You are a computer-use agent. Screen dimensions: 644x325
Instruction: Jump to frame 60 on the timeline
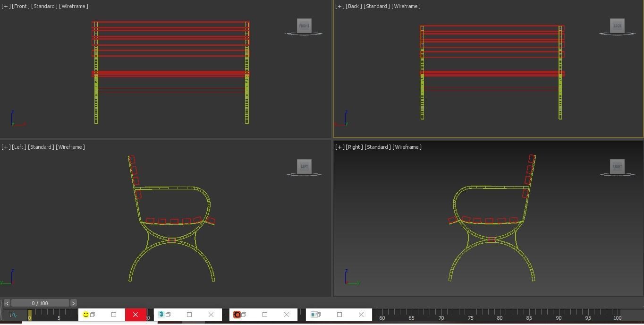click(x=382, y=317)
